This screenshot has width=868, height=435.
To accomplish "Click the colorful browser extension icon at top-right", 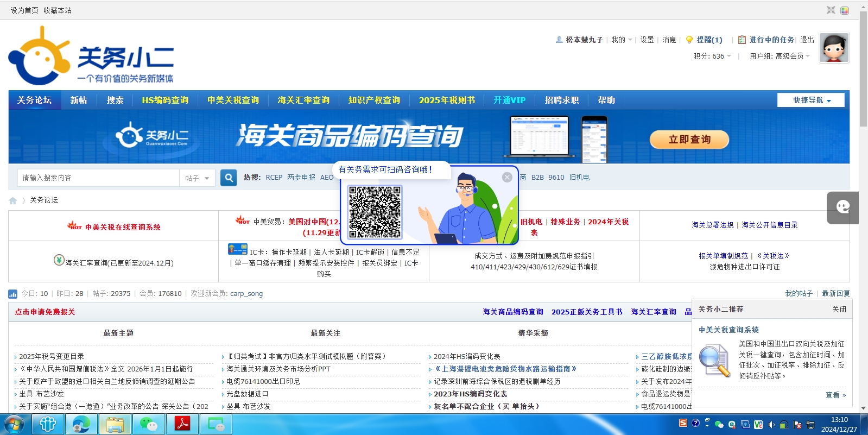I will 845,10.
